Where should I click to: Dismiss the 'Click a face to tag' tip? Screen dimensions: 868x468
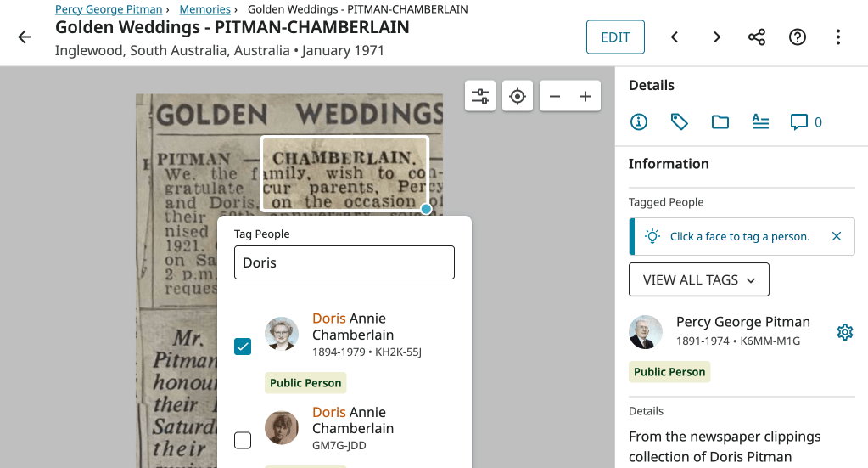tap(837, 236)
